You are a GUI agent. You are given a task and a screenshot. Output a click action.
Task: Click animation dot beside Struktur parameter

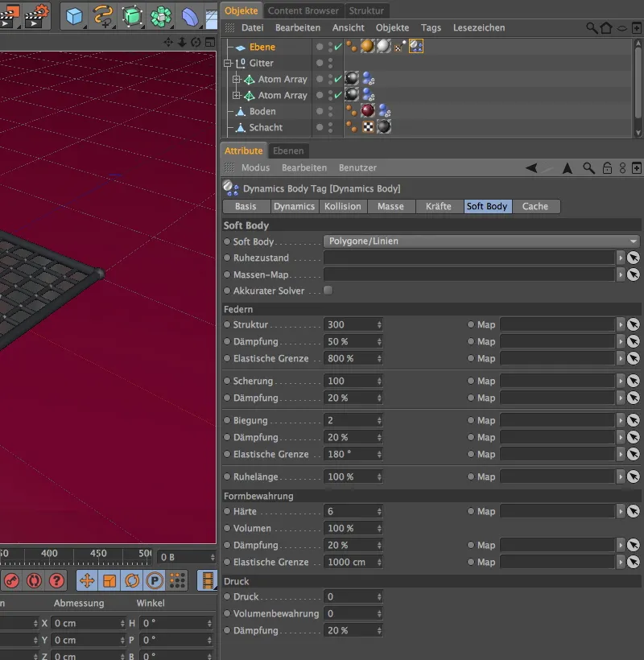click(x=227, y=324)
